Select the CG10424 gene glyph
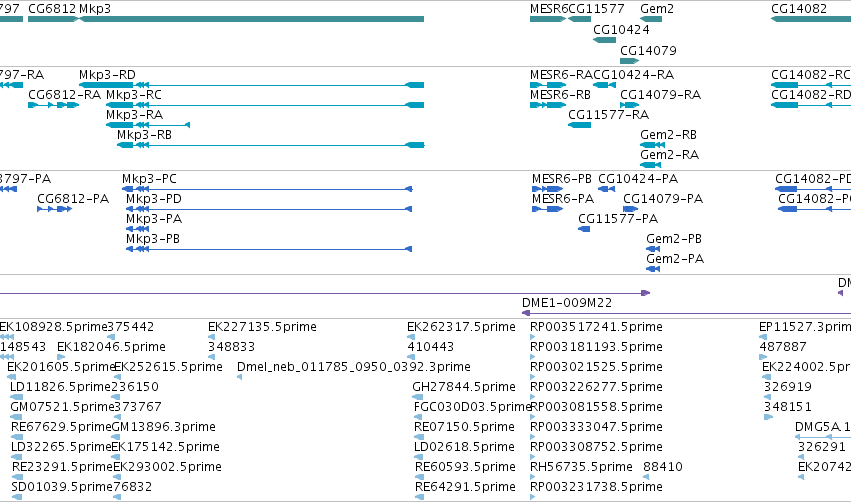851x502 pixels. click(604, 40)
